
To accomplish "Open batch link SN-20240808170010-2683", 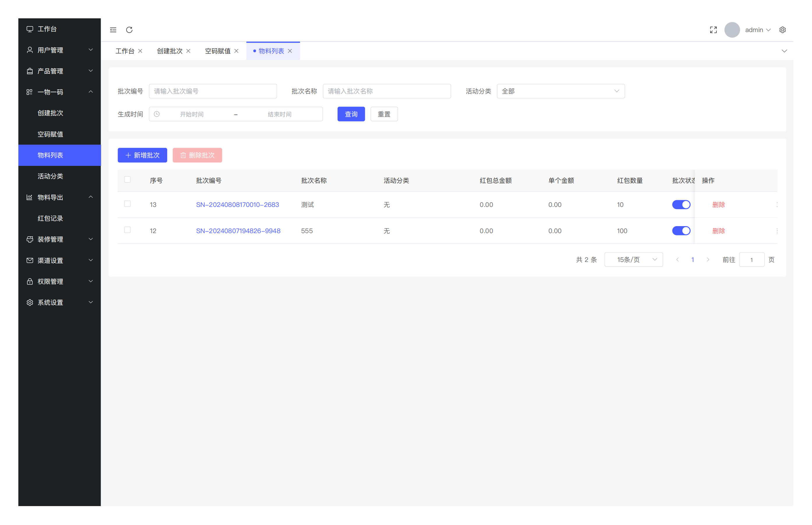I will (x=237, y=205).
